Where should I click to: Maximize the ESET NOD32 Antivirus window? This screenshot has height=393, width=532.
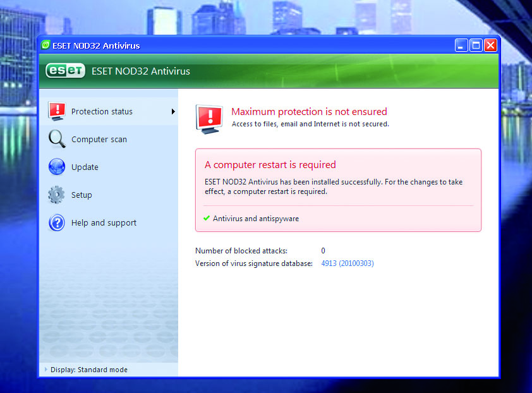click(476, 45)
